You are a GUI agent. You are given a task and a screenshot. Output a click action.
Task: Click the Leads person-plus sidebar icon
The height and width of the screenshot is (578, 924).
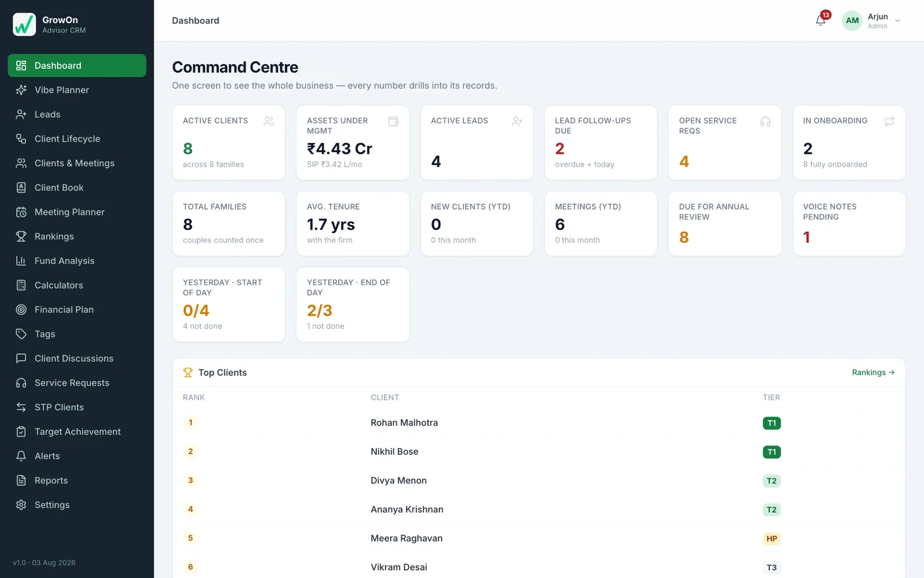coord(21,114)
